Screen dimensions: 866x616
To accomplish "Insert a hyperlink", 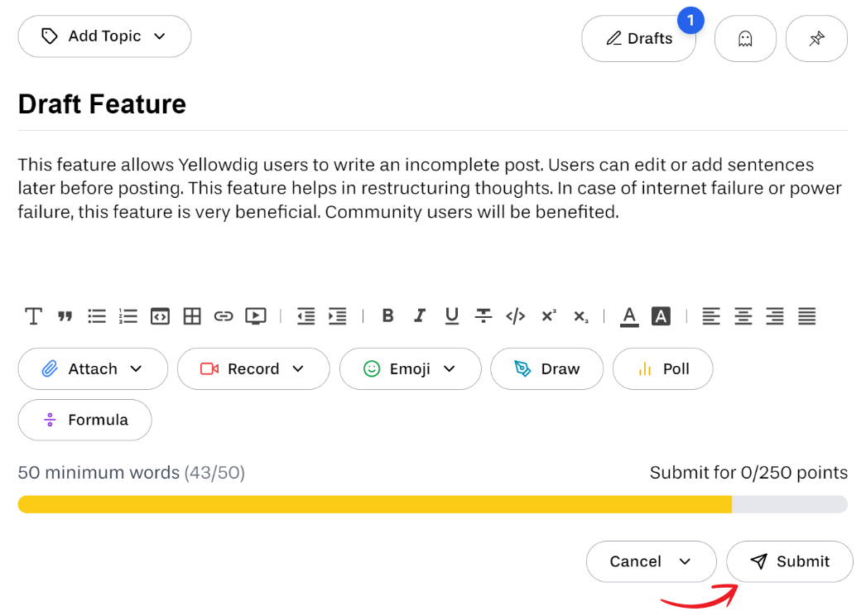I will click(x=224, y=316).
